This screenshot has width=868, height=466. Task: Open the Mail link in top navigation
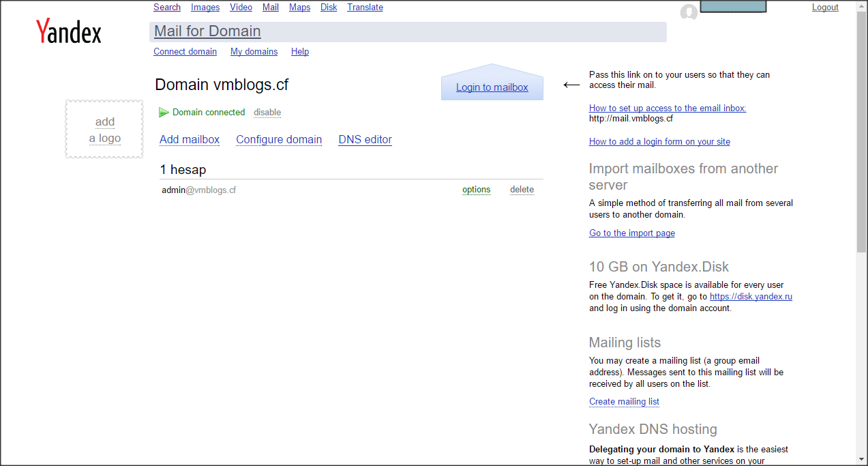[x=270, y=8]
